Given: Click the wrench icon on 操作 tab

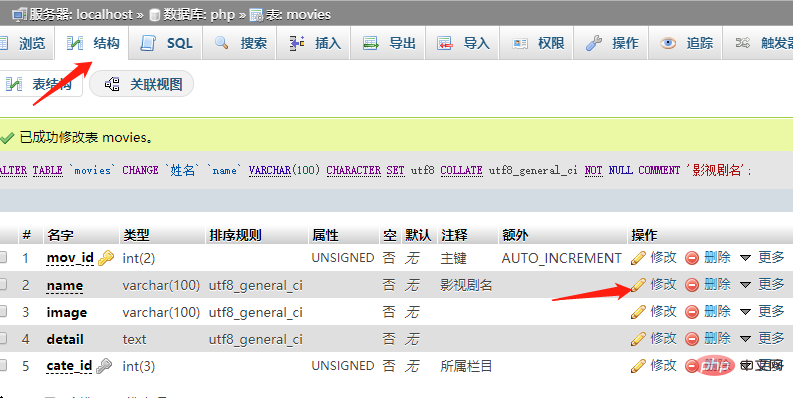Looking at the screenshot, I should coord(594,43).
